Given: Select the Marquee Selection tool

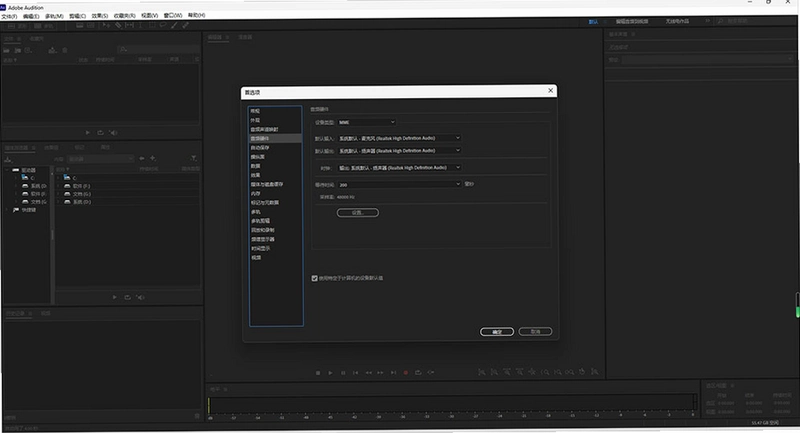Looking at the screenshot, I should (x=152, y=25).
